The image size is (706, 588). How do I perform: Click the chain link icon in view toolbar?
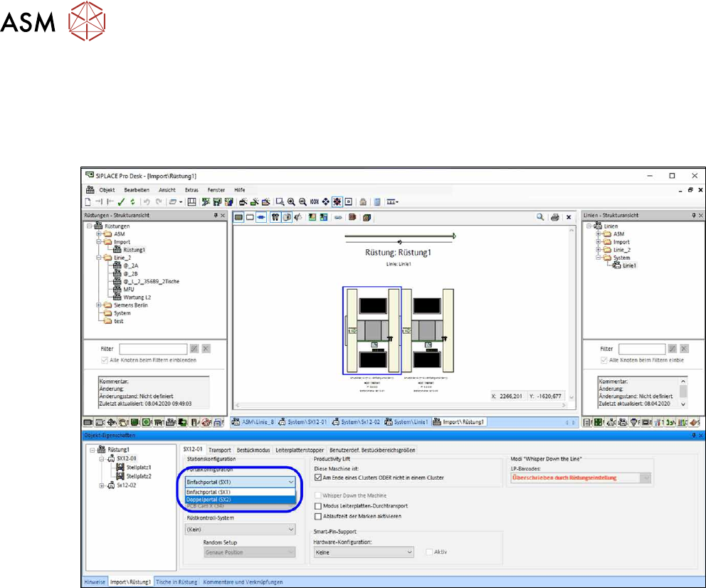[338, 217]
